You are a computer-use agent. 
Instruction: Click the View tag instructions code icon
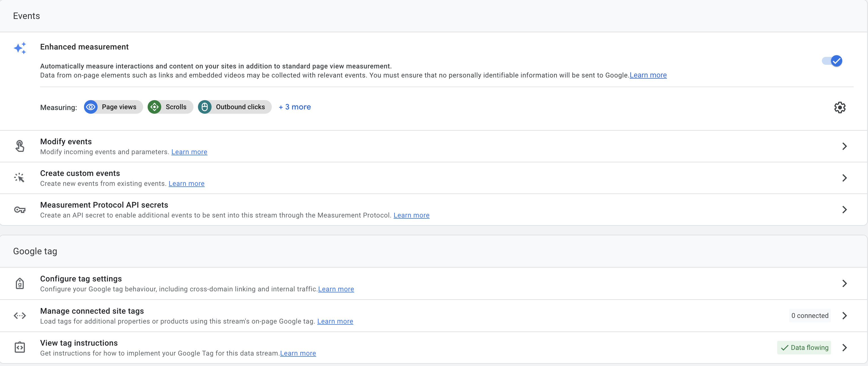(20, 347)
